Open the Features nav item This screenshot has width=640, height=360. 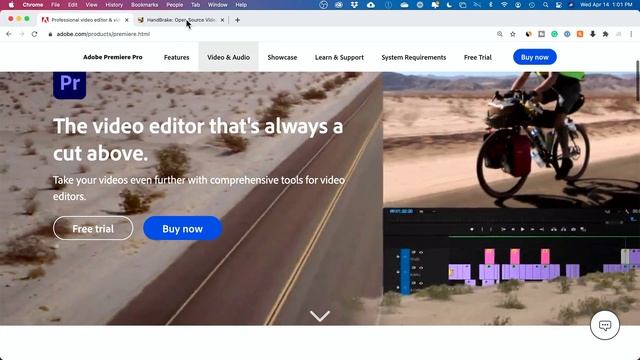pyautogui.click(x=176, y=58)
